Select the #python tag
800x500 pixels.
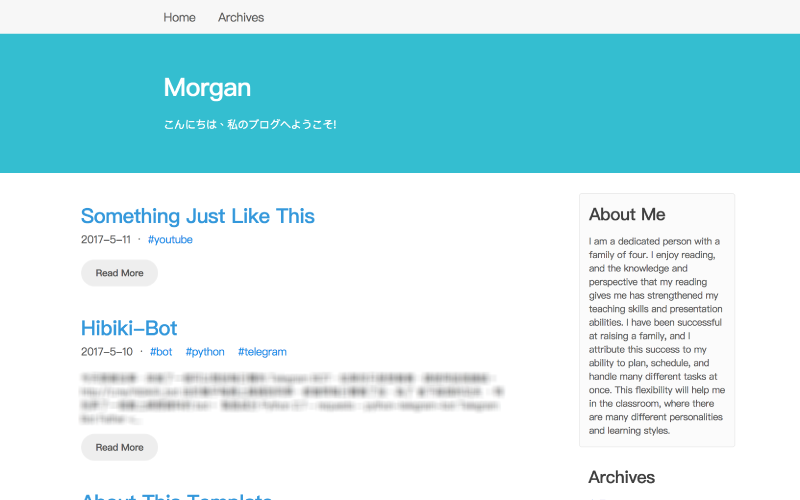pyautogui.click(x=205, y=352)
